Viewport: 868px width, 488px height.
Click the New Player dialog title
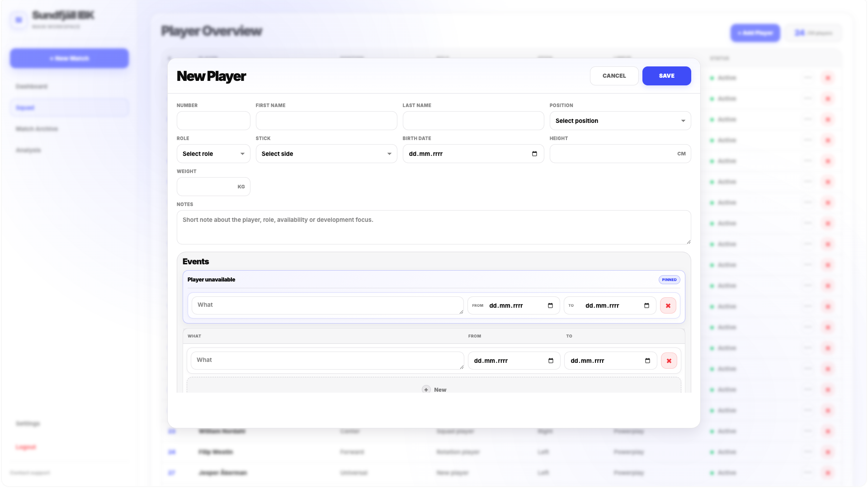(211, 76)
